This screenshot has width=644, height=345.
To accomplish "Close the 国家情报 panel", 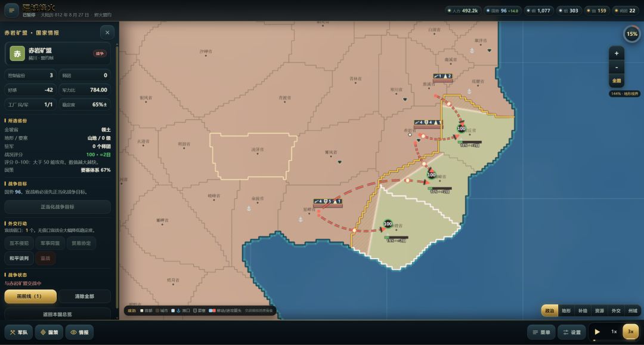I will [x=107, y=32].
